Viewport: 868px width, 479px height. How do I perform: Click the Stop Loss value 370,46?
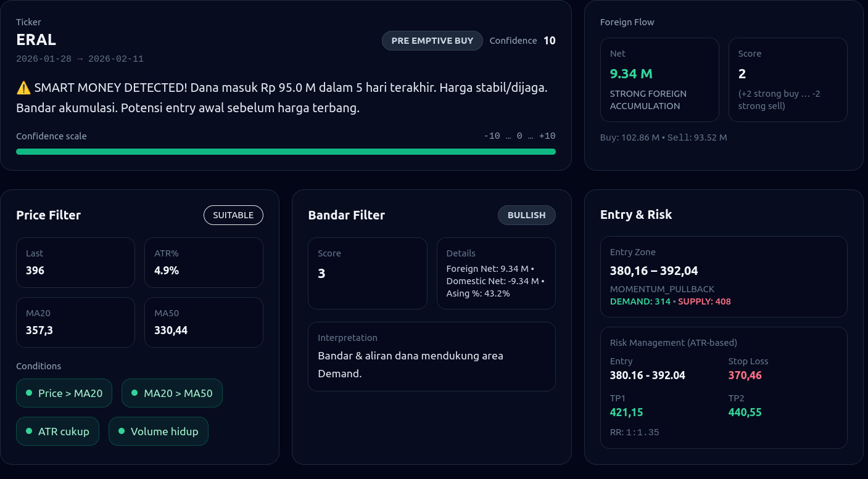pos(745,375)
